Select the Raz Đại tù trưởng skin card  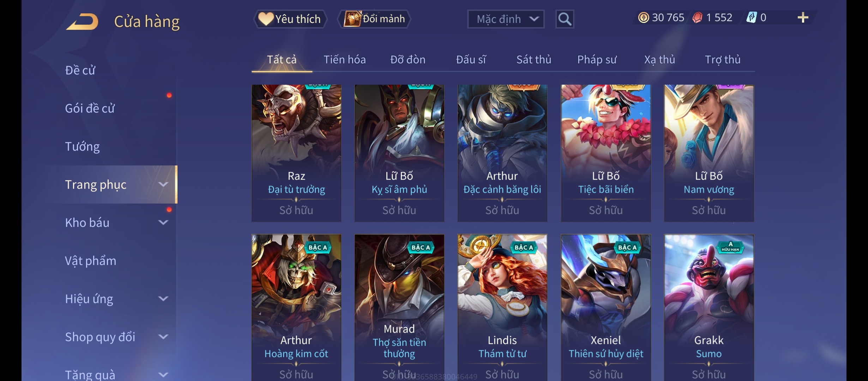pos(296,153)
